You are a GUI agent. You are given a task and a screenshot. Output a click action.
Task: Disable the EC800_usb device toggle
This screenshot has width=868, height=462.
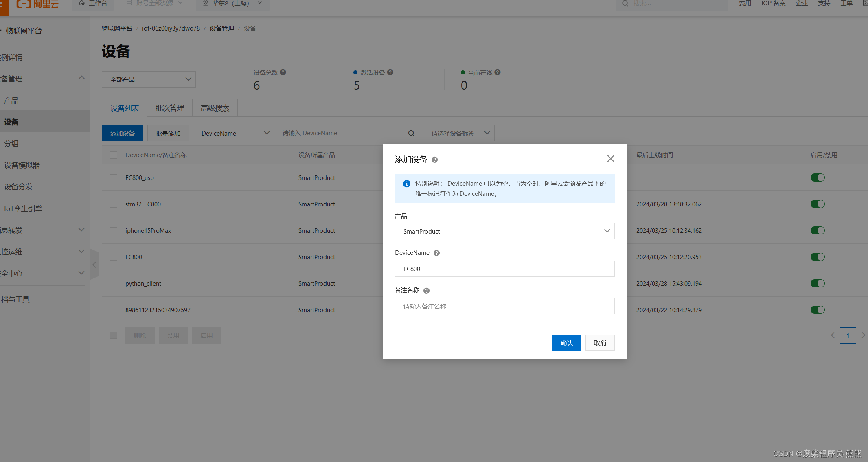click(818, 177)
